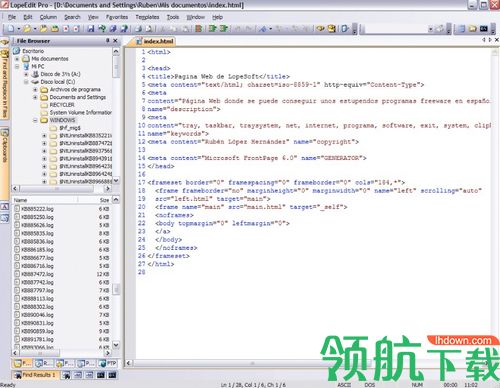This screenshot has height=388, width=500.
Task: Click line 1 <html> in the editor
Action: 159,52
